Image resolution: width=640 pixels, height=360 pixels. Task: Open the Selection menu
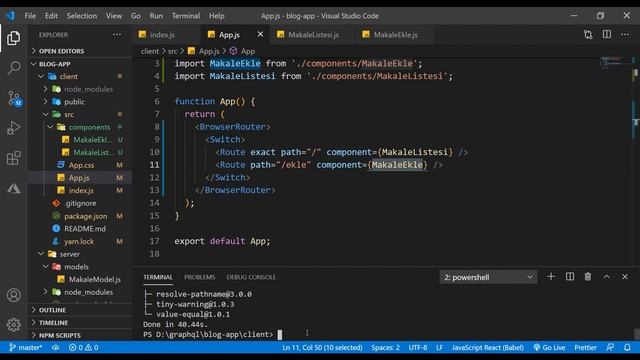tap(82, 16)
